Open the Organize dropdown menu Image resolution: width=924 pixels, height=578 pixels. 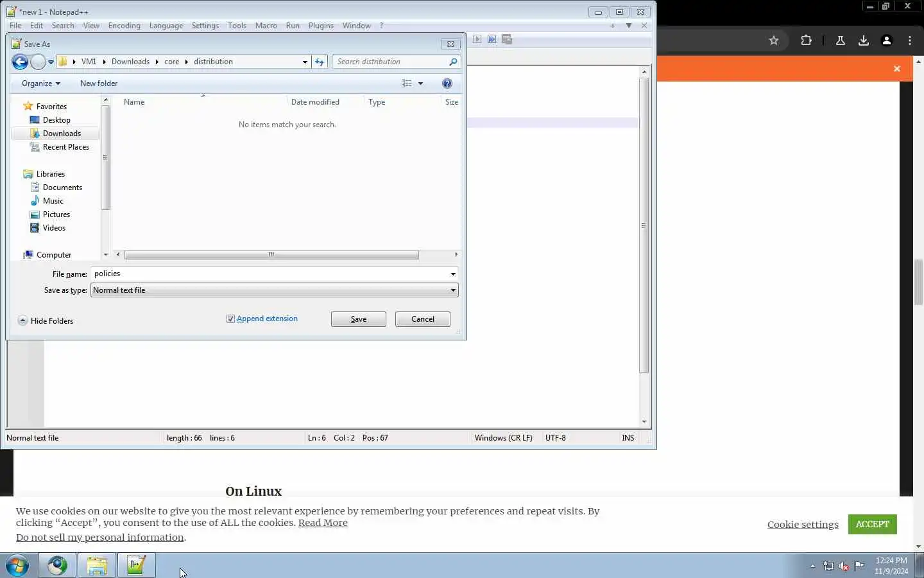click(41, 83)
